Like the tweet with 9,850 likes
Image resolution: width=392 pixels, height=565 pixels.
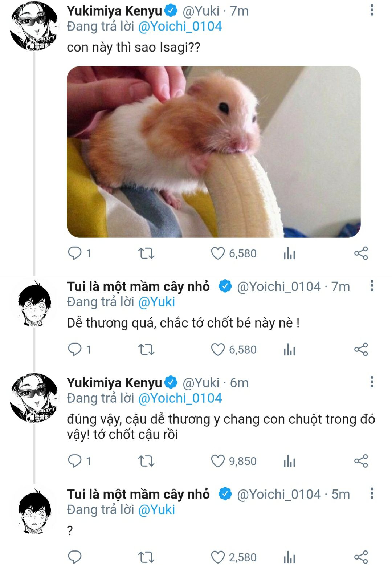pos(218,461)
